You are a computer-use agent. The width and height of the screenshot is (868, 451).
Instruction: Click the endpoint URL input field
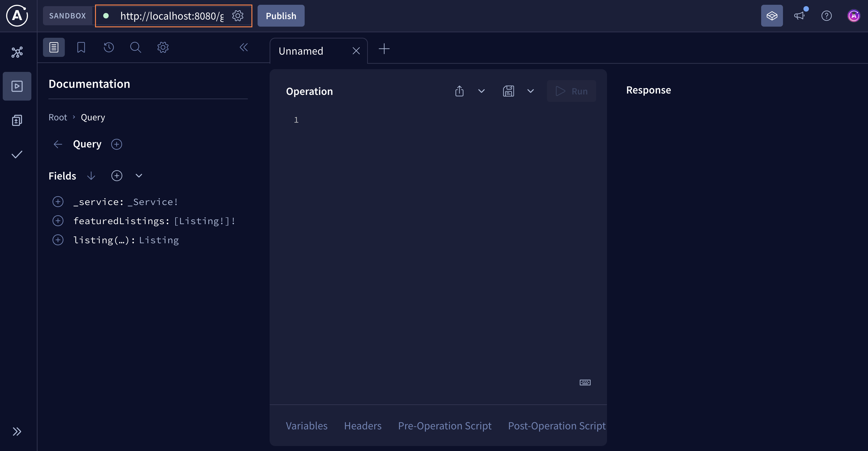coord(168,15)
